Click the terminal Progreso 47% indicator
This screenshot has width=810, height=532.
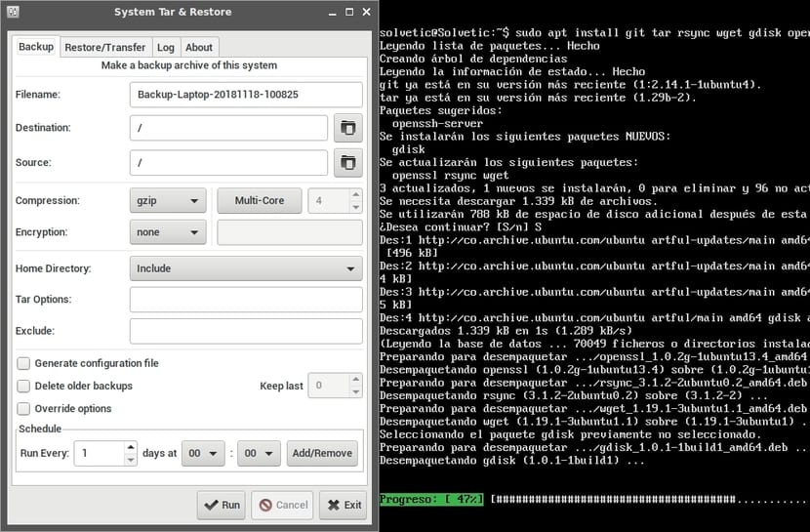click(x=431, y=500)
